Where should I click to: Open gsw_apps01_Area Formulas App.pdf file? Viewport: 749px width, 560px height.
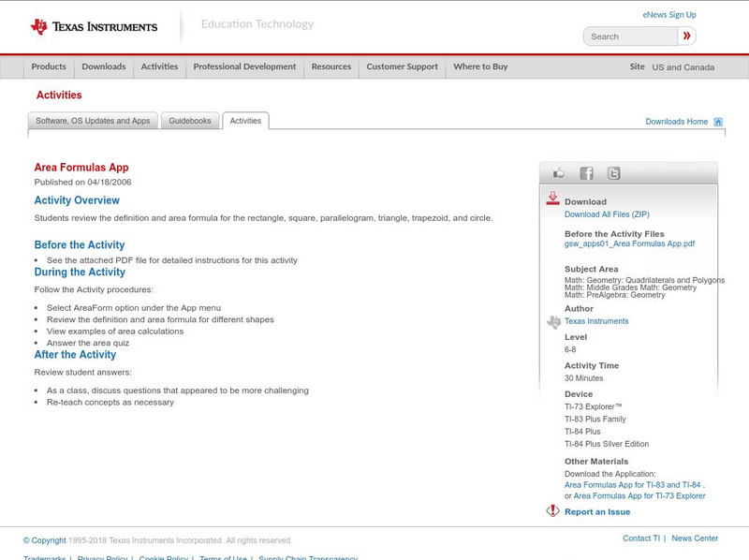coord(629,243)
